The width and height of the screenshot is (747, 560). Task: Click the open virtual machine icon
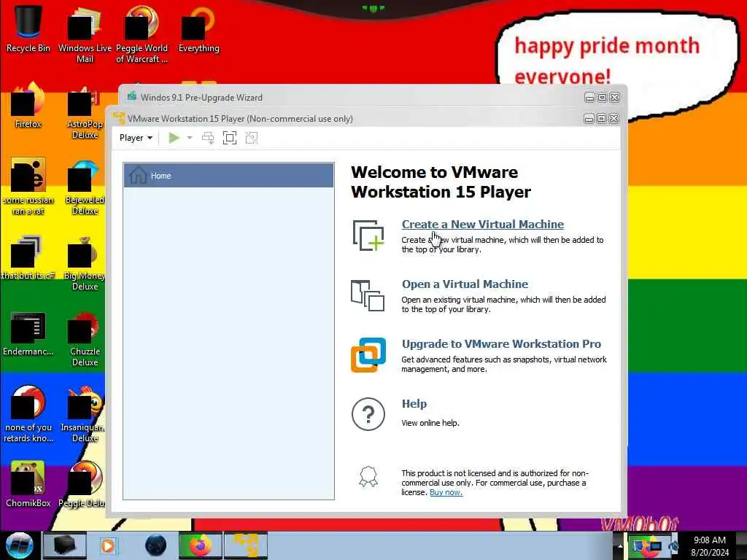click(x=368, y=296)
